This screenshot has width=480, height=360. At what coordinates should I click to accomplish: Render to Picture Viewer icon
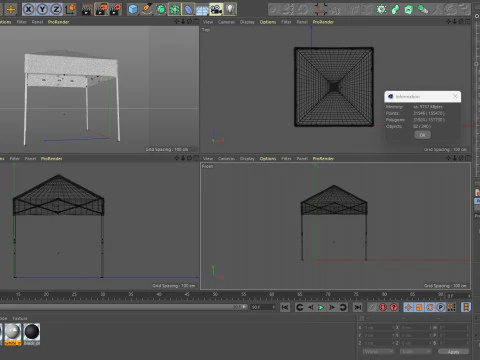[101, 9]
